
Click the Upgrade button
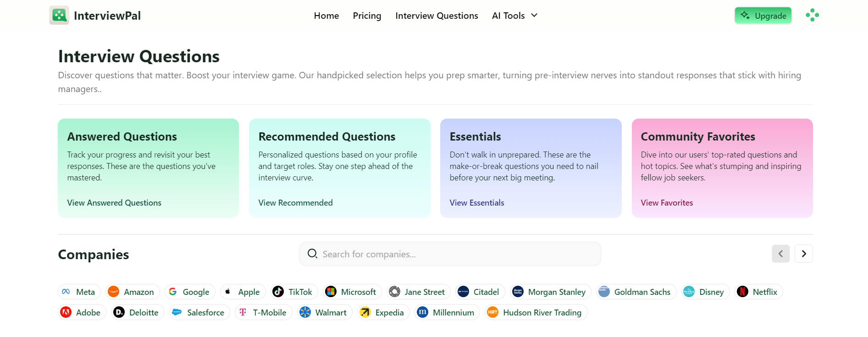pos(763,16)
